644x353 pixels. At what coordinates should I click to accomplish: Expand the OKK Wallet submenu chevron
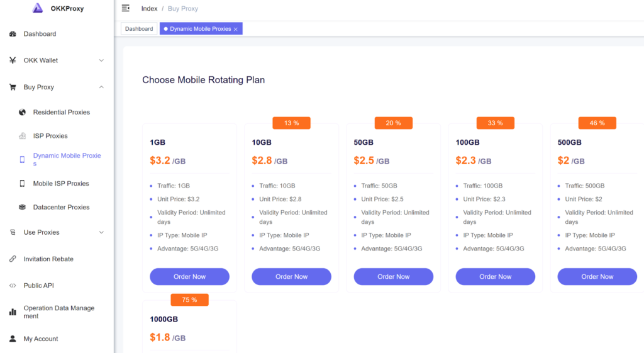101,60
